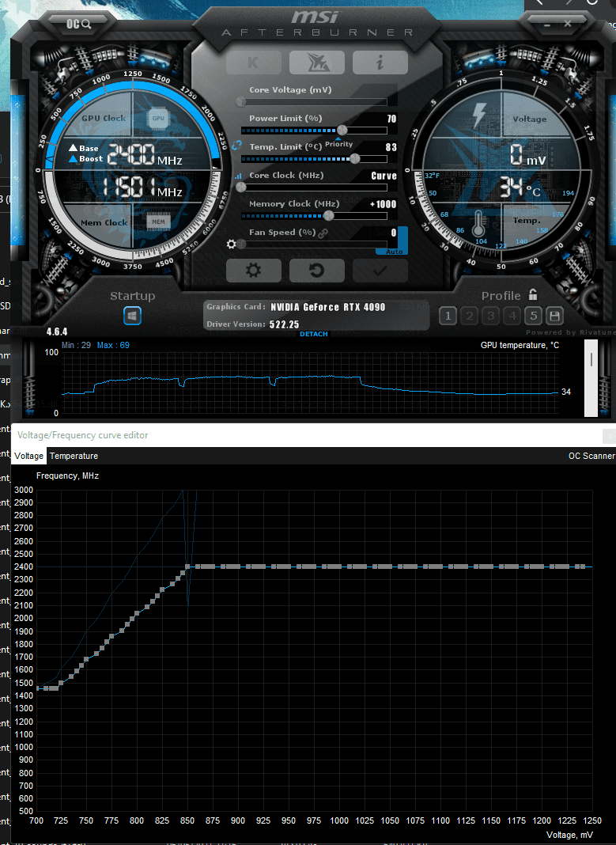This screenshot has width=616, height=845.
Task: Minimize the Afterburner window
Action: point(547,25)
